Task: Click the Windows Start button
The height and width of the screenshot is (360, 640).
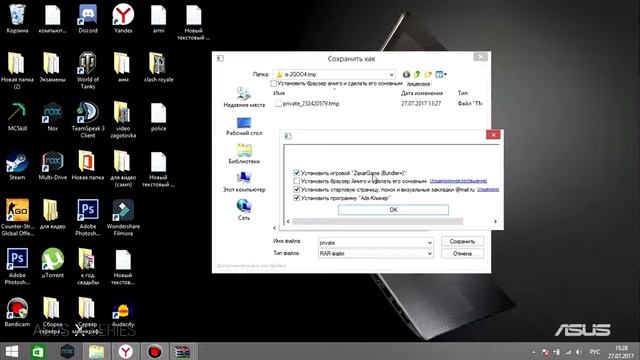Action: point(11,351)
